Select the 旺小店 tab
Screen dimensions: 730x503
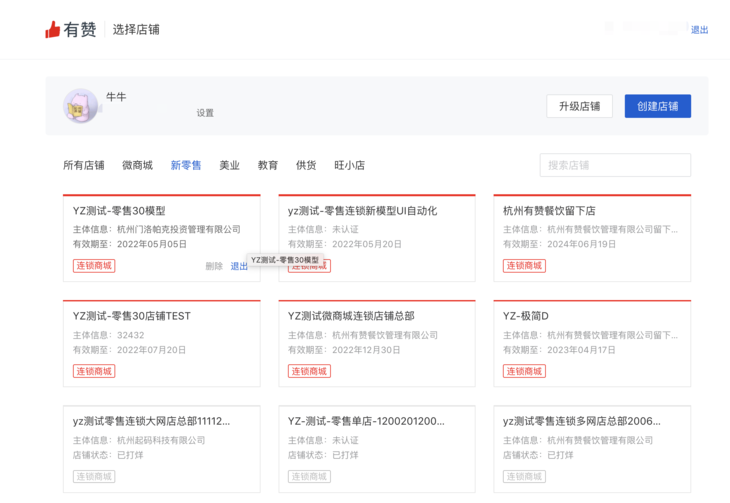(x=349, y=165)
